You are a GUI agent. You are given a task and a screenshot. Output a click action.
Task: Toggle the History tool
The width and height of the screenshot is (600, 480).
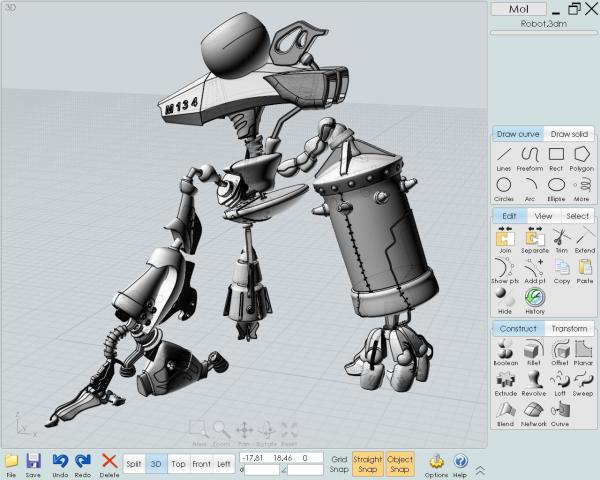pos(535,301)
